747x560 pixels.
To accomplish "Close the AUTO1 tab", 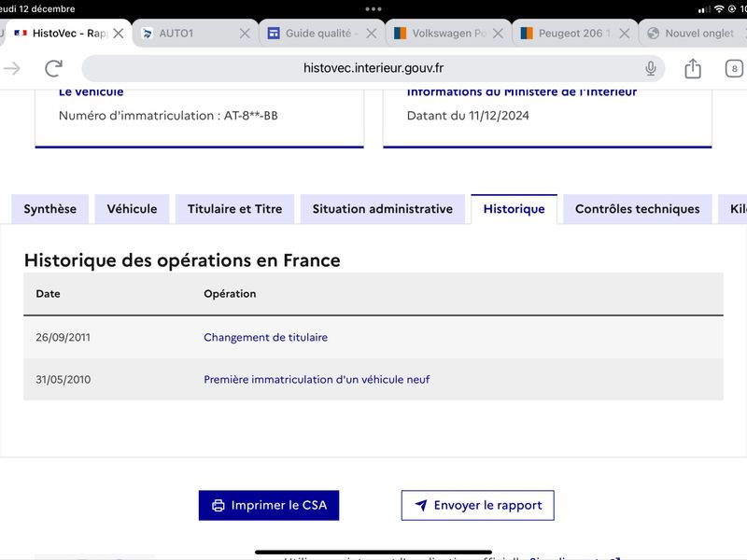I will click(245, 34).
